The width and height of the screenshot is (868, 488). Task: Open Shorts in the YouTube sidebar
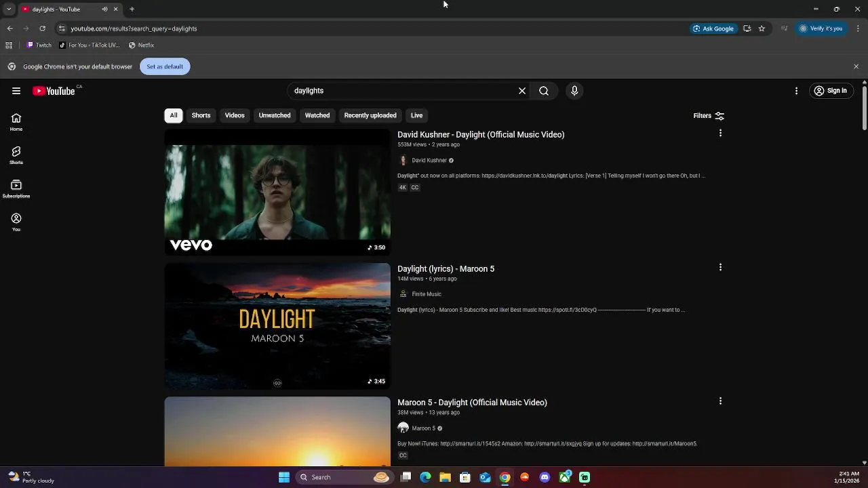click(16, 155)
